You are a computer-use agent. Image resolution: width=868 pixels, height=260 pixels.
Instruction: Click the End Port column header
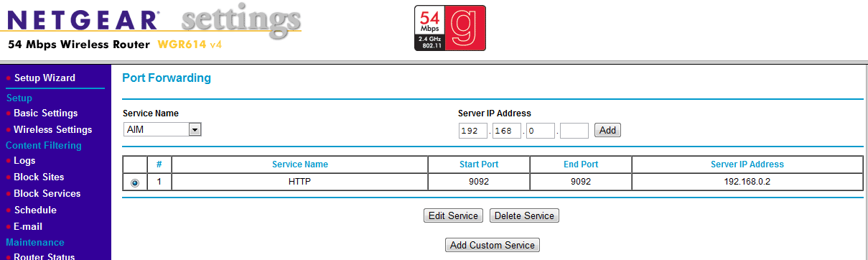[581, 164]
